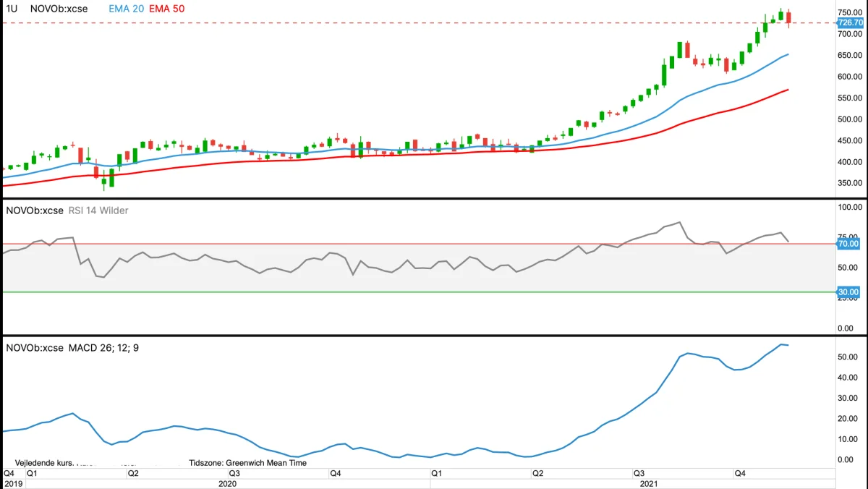Select the Q2 2021 marker on the time axis
The height and width of the screenshot is (489, 868).
[x=537, y=474]
